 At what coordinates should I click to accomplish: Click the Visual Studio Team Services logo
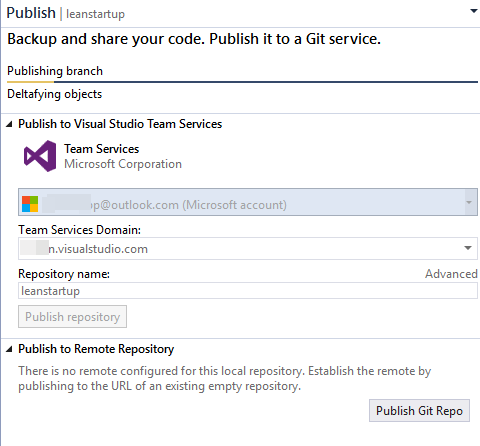40,156
